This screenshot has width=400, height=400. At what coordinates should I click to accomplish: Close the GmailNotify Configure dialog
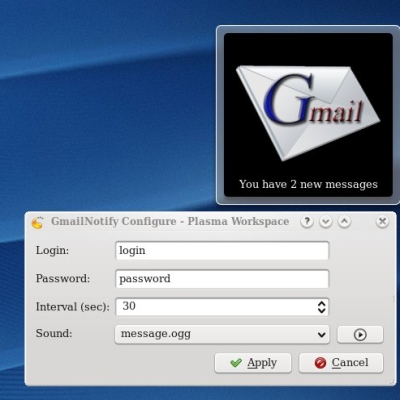(x=382, y=221)
